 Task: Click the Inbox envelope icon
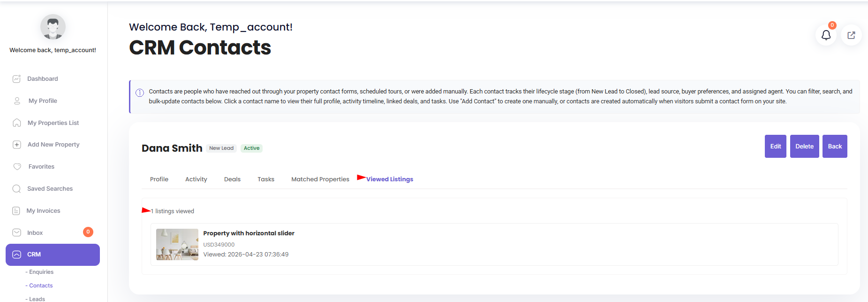point(16,233)
